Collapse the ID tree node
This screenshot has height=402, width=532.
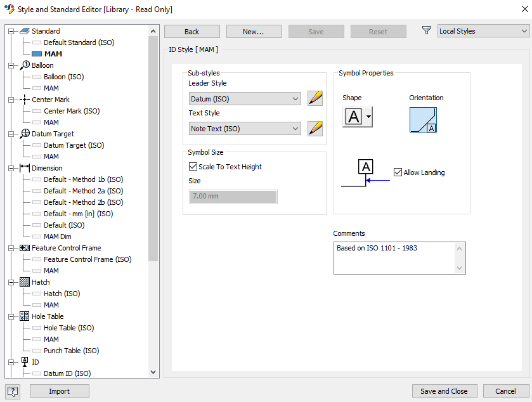(x=11, y=362)
